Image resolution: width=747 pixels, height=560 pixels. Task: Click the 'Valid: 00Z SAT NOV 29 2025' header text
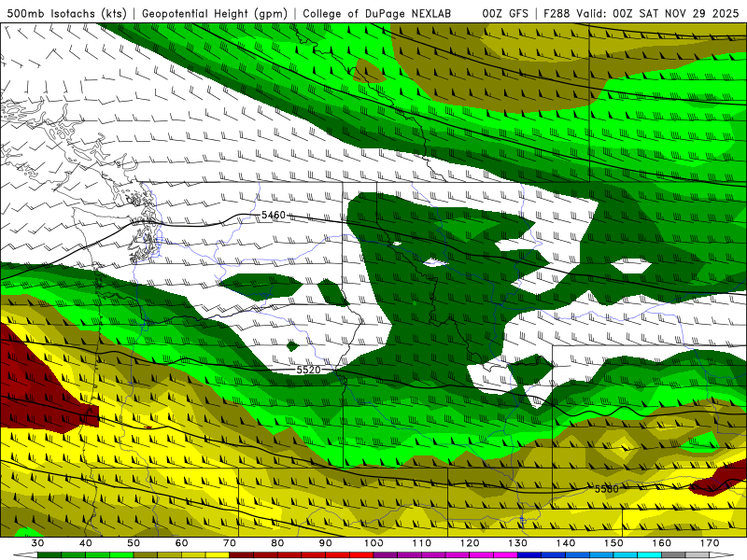click(x=658, y=13)
